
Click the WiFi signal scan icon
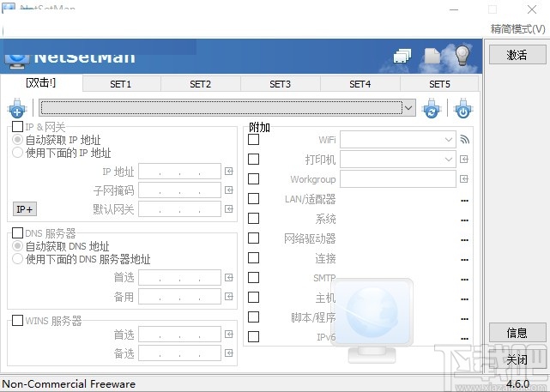(x=464, y=140)
